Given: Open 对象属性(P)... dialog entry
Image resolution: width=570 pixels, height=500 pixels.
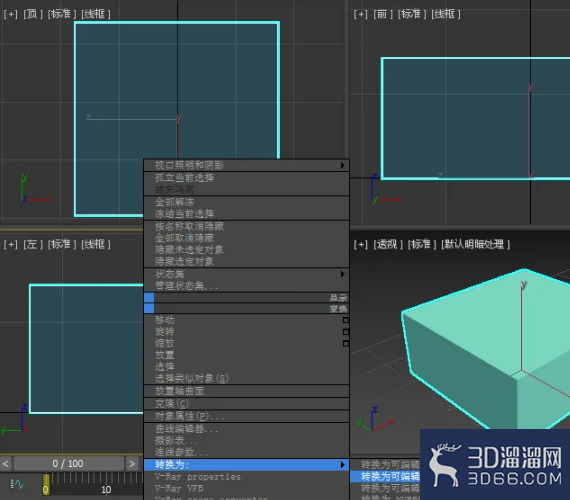Looking at the screenshot, I should coord(246,416).
